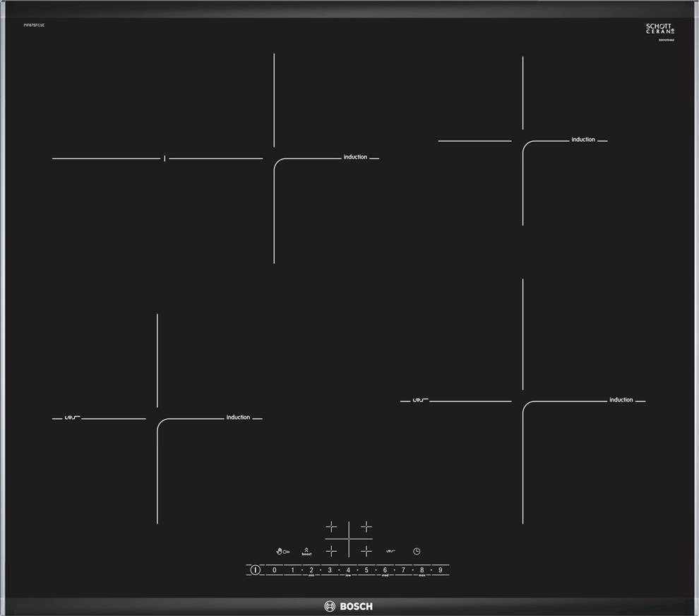Select the rear-right cooking zone cross
This screenshot has height=616, width=699.
point(366,527)
